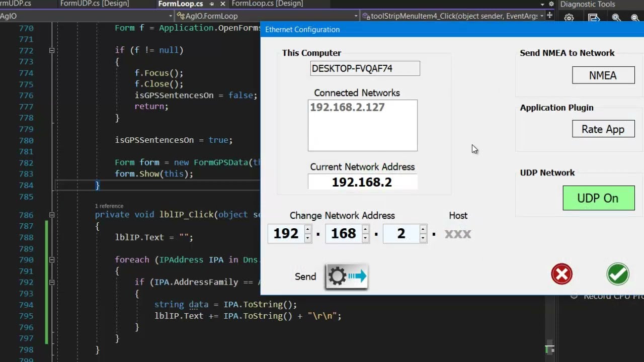644x362 pixels.
Task: Click the 'Change Network Address' label
Action: click(342, 215)
